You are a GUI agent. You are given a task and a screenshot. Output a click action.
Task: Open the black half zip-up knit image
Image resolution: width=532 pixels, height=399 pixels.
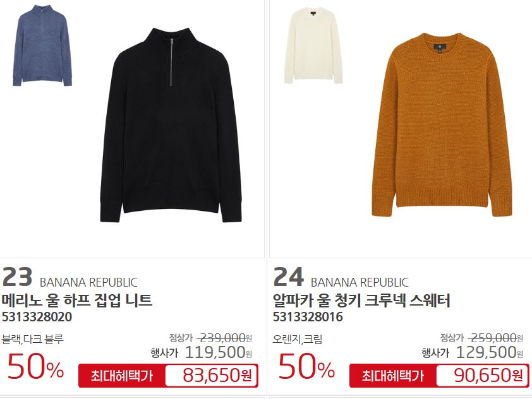click(171, 125)
